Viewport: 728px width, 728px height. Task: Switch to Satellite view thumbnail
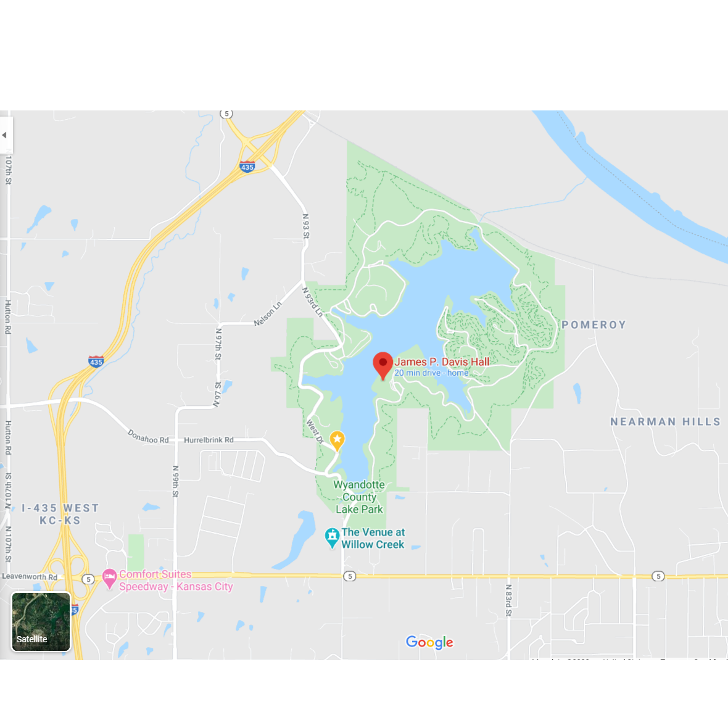click(41, 622)
